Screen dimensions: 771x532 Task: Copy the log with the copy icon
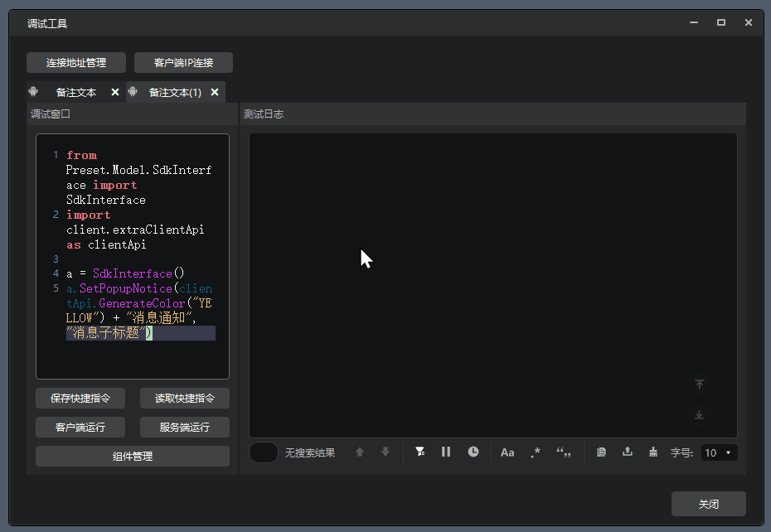point(602,452)
